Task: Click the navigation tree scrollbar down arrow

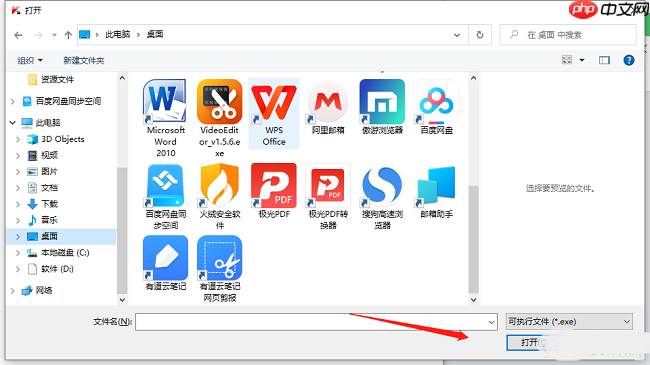Action: [x=122, y=299]
